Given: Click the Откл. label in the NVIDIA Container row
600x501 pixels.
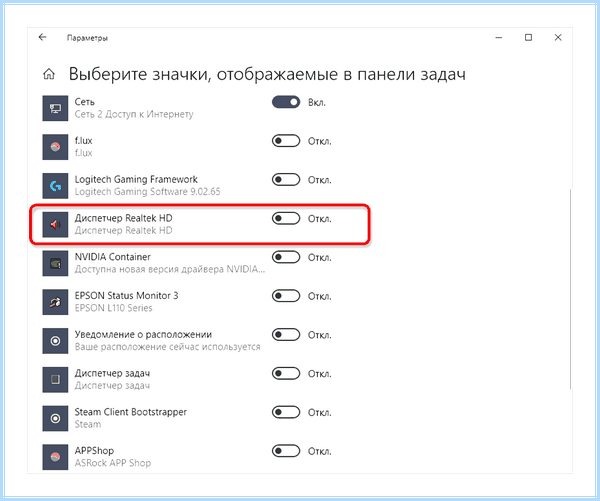Looking at the screenshot, I should click(x=320, y=258).
